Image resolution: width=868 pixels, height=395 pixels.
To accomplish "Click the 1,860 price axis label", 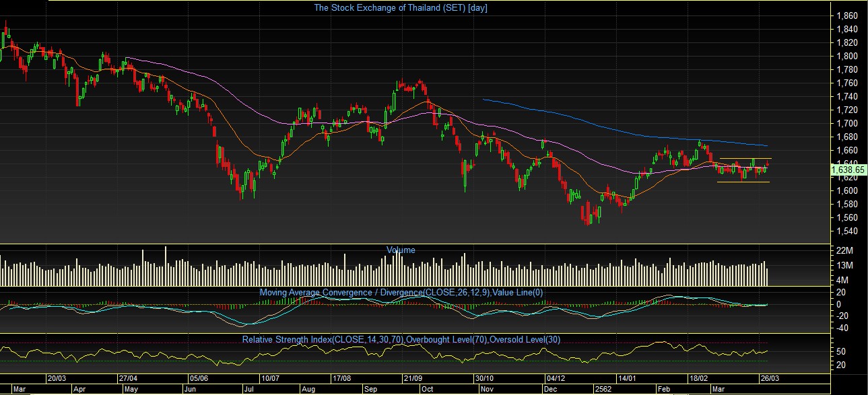I will point(846,15).
